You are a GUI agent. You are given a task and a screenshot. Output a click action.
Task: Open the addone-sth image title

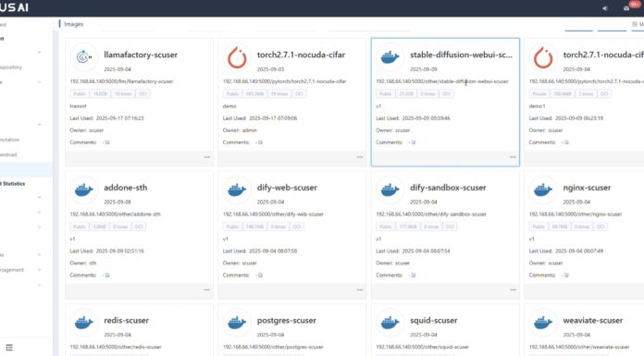125,188
